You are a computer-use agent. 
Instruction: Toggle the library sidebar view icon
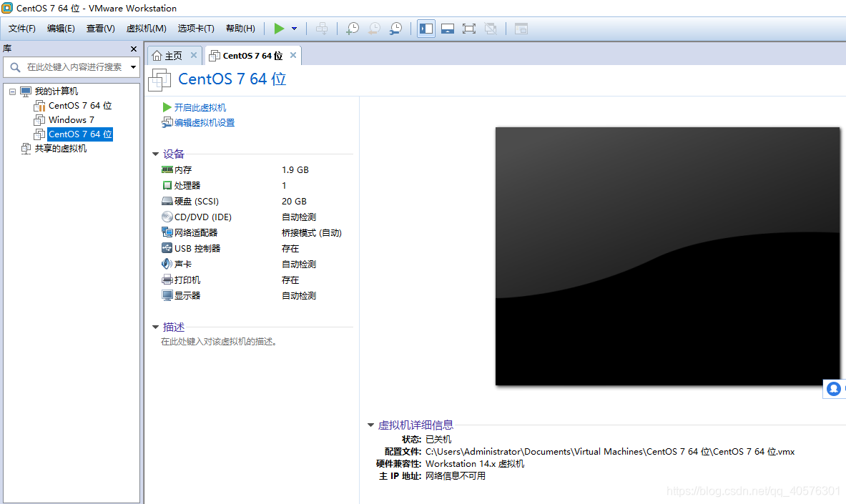click(x=426, y=29)
